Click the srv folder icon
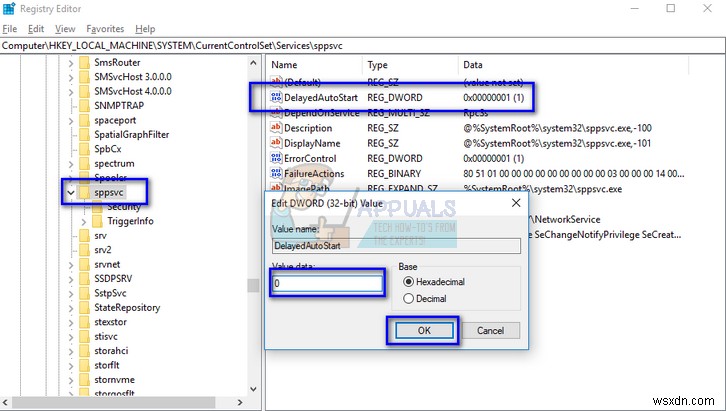Screen dimensions: 726x411 85,236
